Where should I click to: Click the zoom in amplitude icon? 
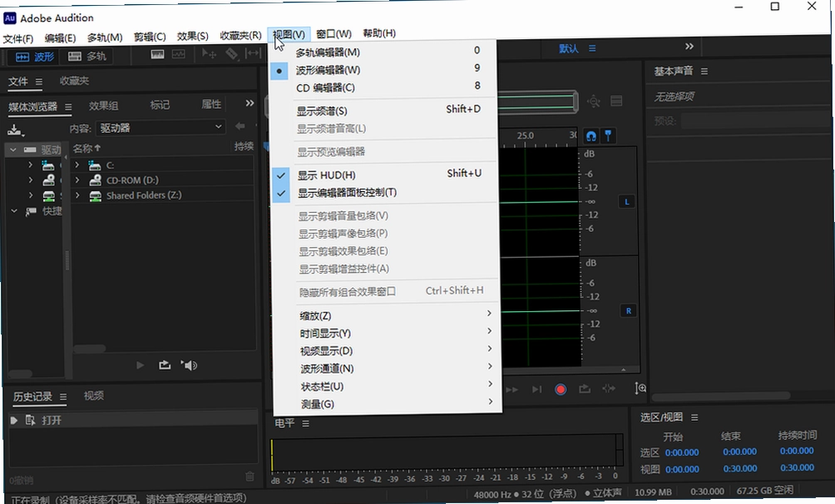point(640,388)
